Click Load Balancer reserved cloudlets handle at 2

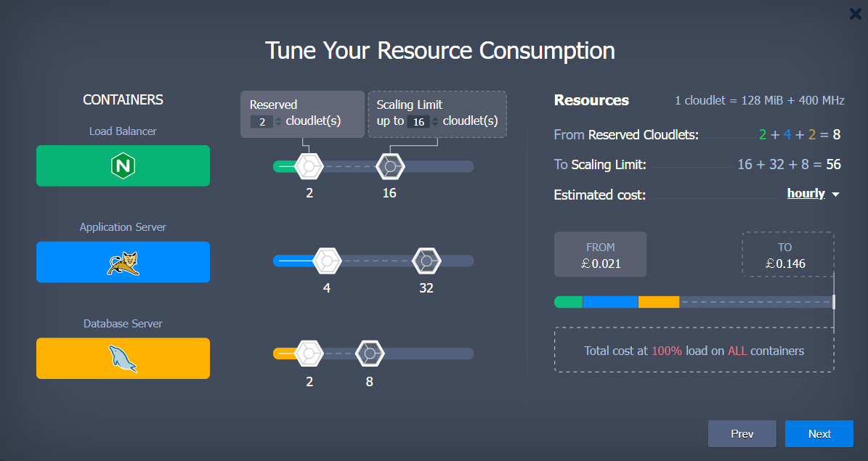tap(309, 167)
